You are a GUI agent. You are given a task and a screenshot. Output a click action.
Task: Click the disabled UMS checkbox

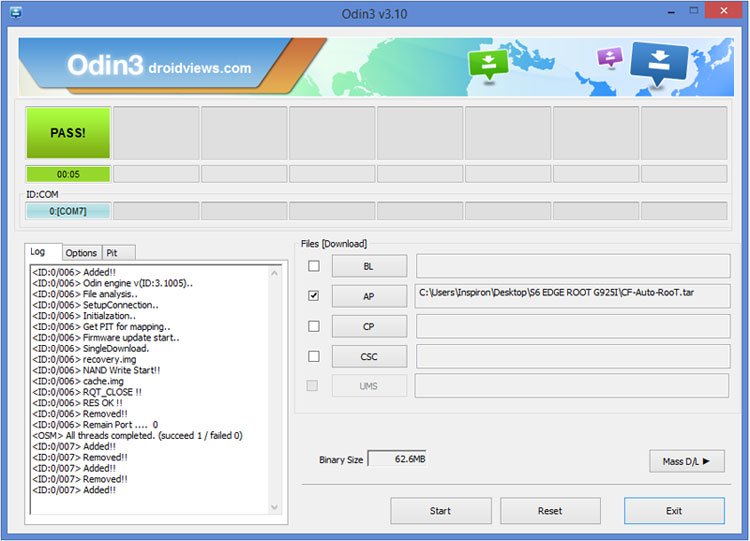(x=312, y=386)
